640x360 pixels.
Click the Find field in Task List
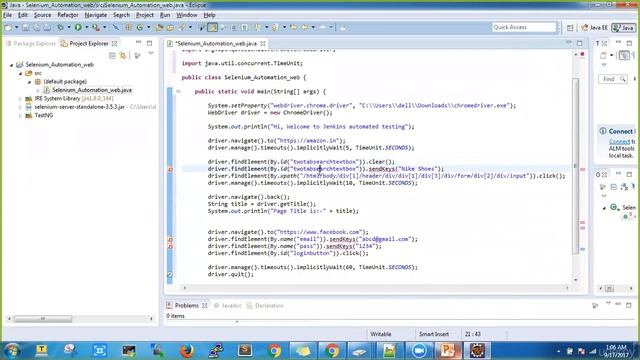[612, 79]
